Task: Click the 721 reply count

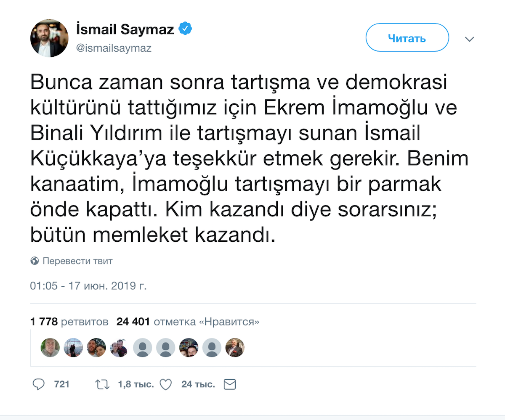Action: [x=61, y=384]
